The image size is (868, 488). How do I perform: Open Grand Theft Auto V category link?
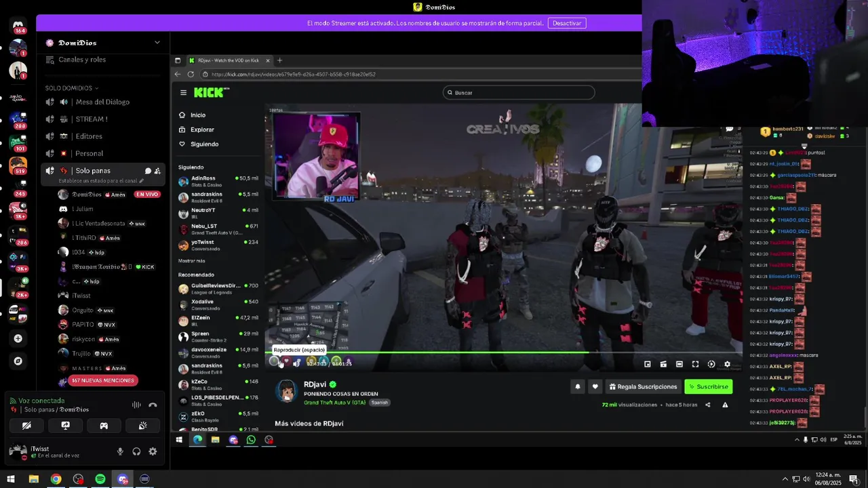click(x=335, y=403)
